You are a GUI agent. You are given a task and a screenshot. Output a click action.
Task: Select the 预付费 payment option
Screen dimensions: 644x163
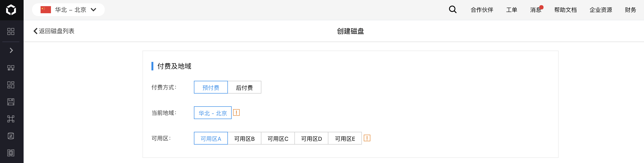click(x=211, y=87)
